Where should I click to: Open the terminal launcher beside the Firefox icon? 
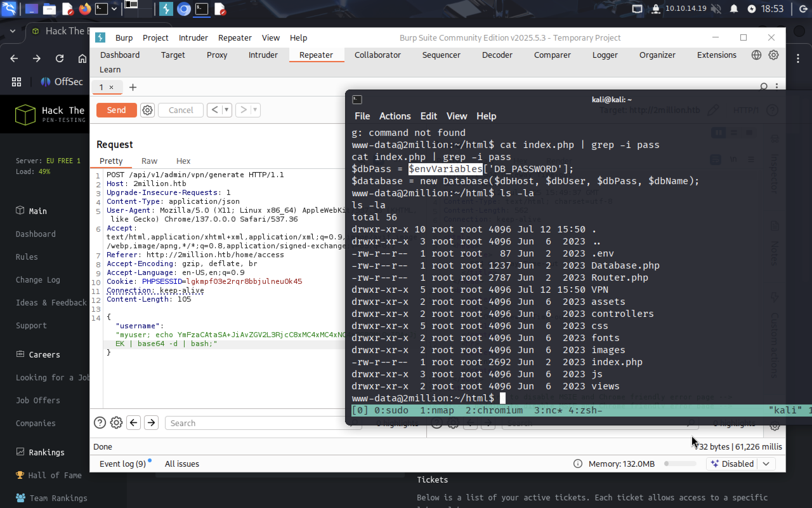pos(101,9)
